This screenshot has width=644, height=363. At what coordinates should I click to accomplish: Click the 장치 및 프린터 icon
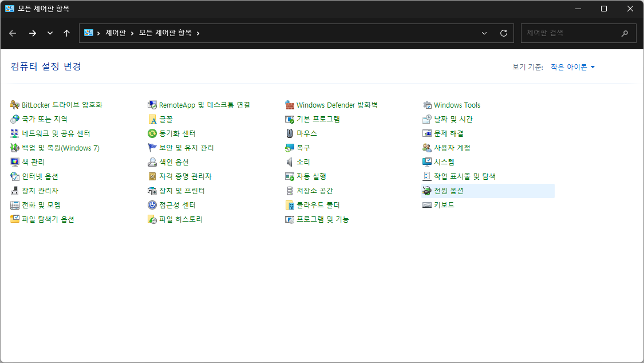click(x=152, y=191)
